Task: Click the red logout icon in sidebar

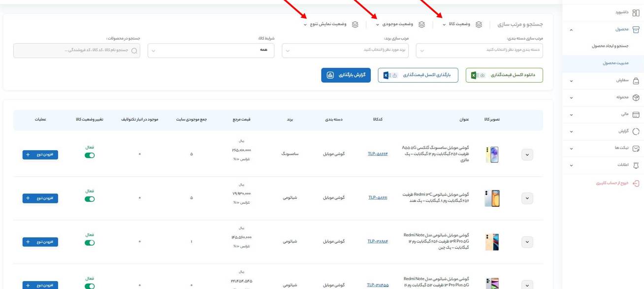Action: (x=636, y=183)
